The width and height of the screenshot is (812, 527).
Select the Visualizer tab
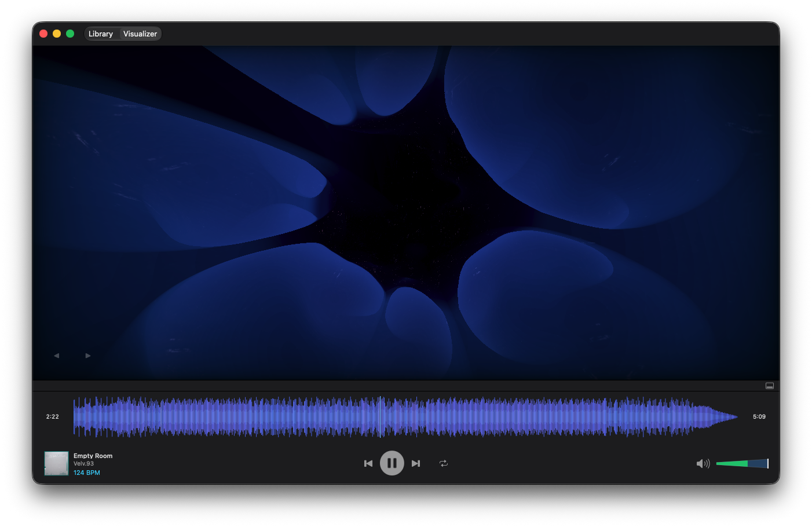tap(140, 34)
